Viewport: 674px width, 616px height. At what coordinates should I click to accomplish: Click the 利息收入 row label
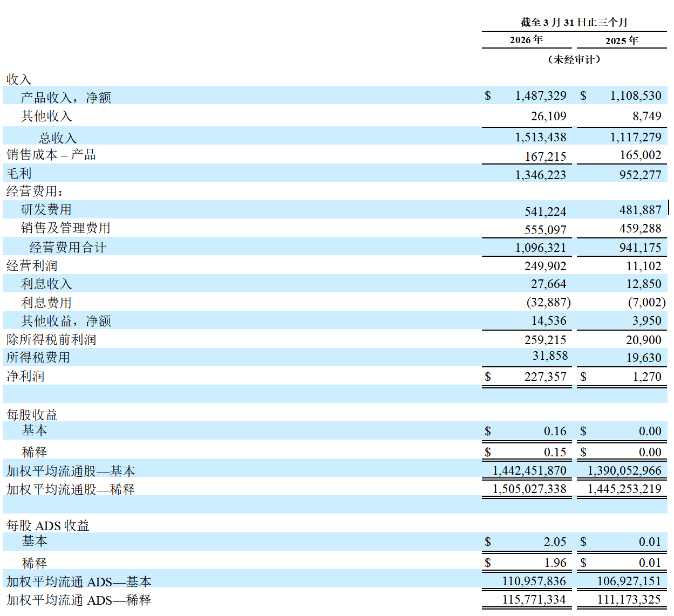pyautogui.click(x=46, y=284)
